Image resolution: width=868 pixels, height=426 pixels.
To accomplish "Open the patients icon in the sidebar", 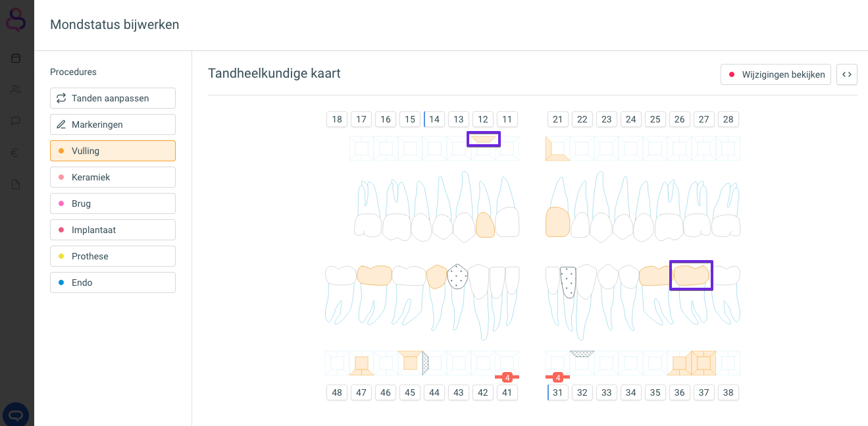I will [x=16, y=90].
